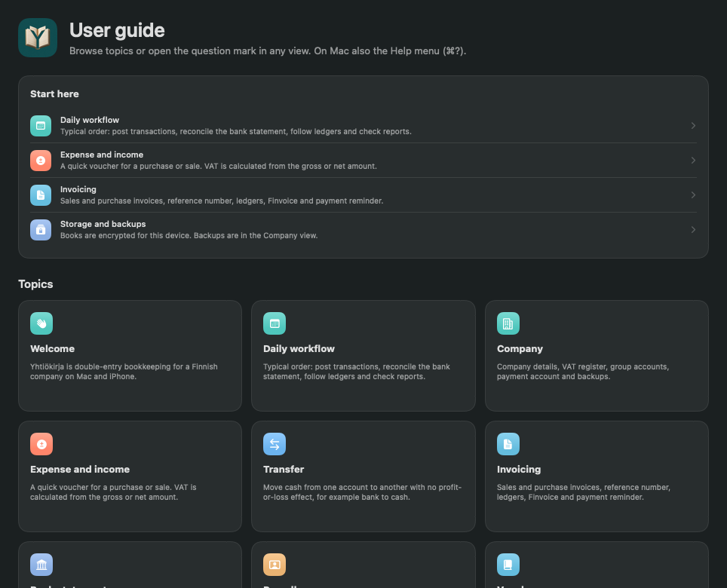Screen dimensions: 727x588
Task: Click 'Books are encrypted for this device' description
Action: (189, 235)
